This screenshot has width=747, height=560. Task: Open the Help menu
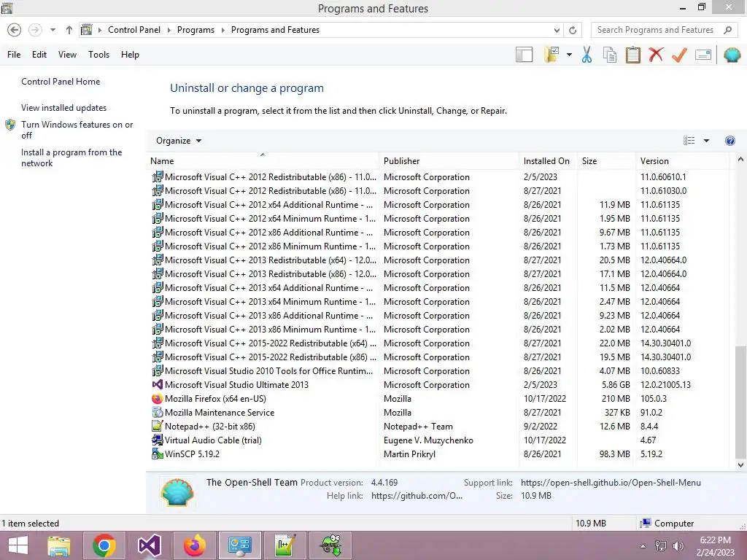[x=130, y=55]
